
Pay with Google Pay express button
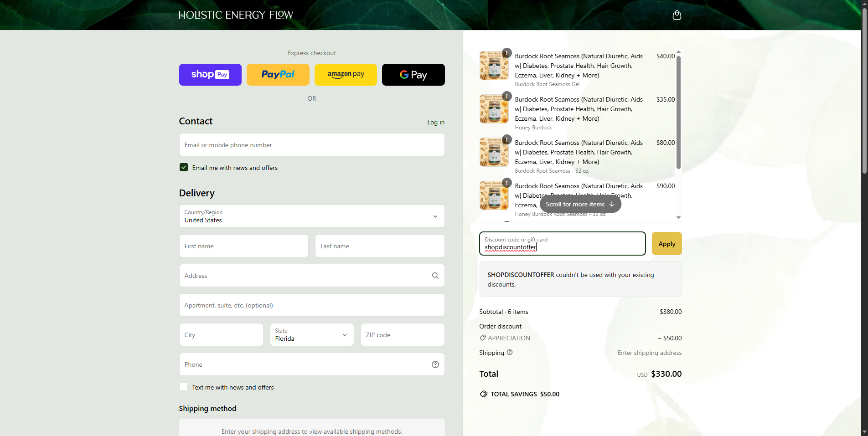[413, 75]
